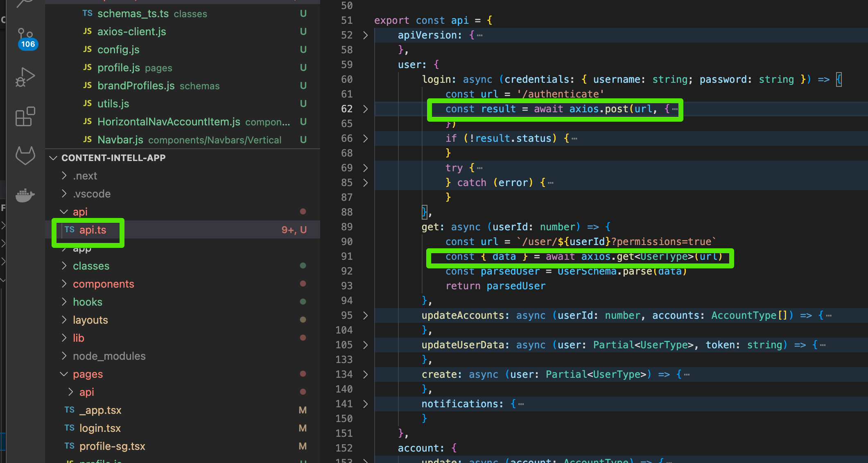Open axios-client.js from the explorer

tap(131, 31)
